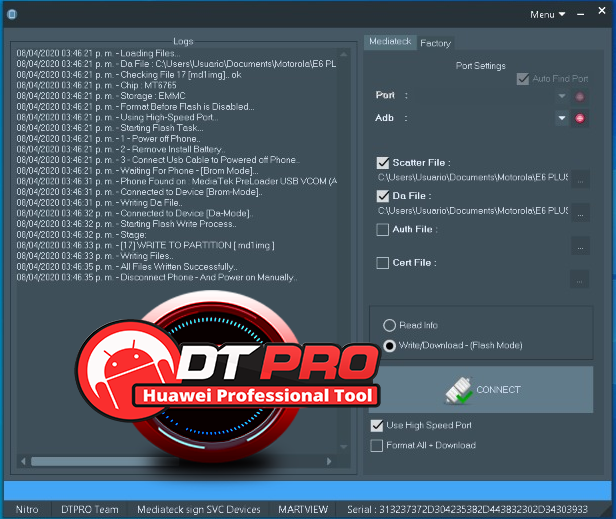
Task: Click log line 'Chip : MT6765'
Action: [97, 86]
